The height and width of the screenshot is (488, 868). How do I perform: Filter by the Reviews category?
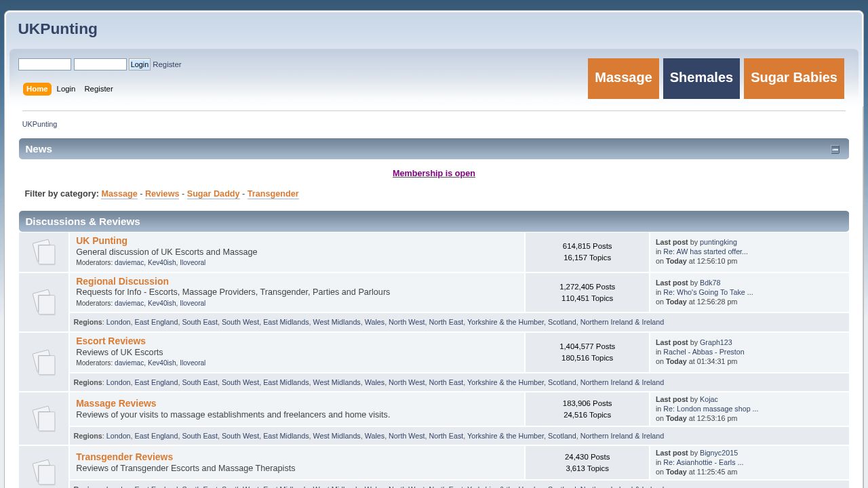click(x=162, y=194)
